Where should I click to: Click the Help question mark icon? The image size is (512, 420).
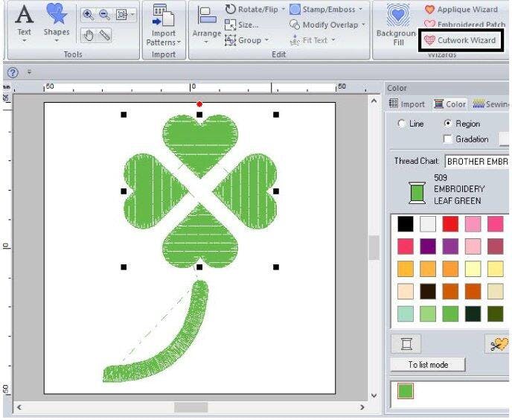coord(13,72)
